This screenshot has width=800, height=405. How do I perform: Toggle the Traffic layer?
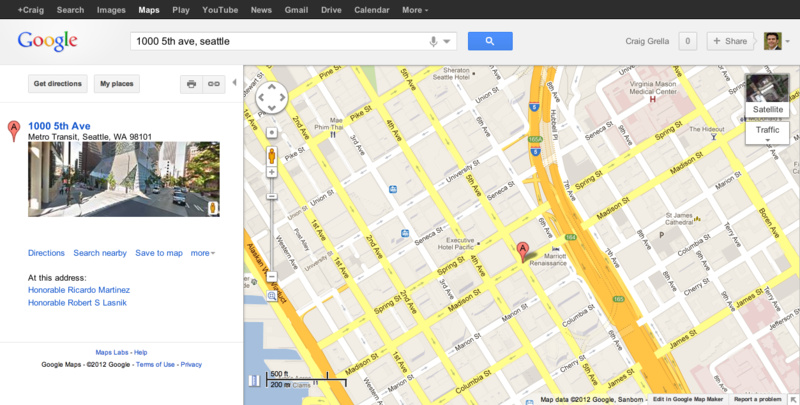pos(767,130)
